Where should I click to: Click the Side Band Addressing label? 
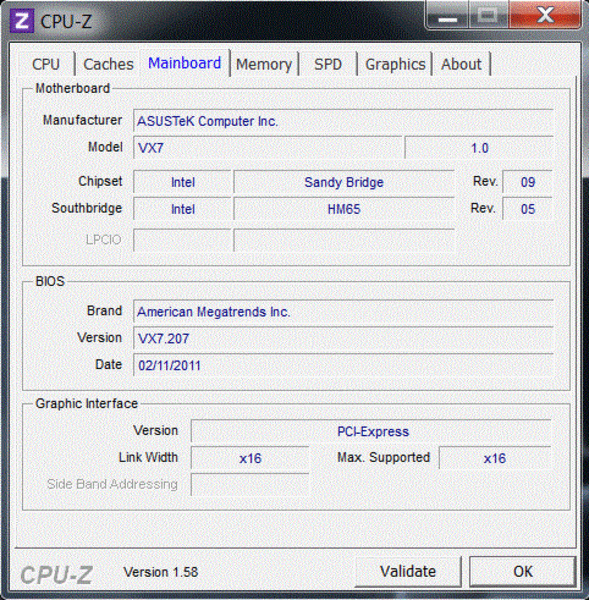[112, 484]
